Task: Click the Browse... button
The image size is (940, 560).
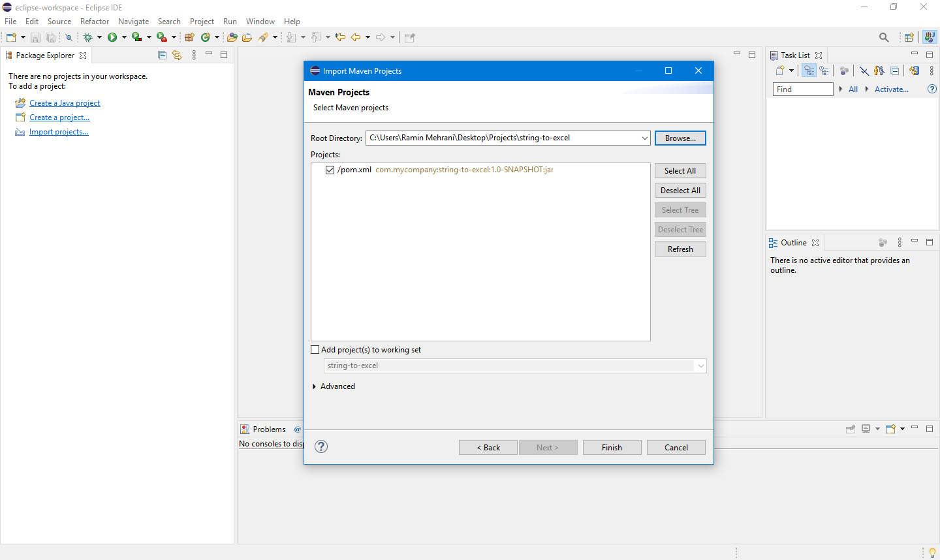Action: (680, 138)
